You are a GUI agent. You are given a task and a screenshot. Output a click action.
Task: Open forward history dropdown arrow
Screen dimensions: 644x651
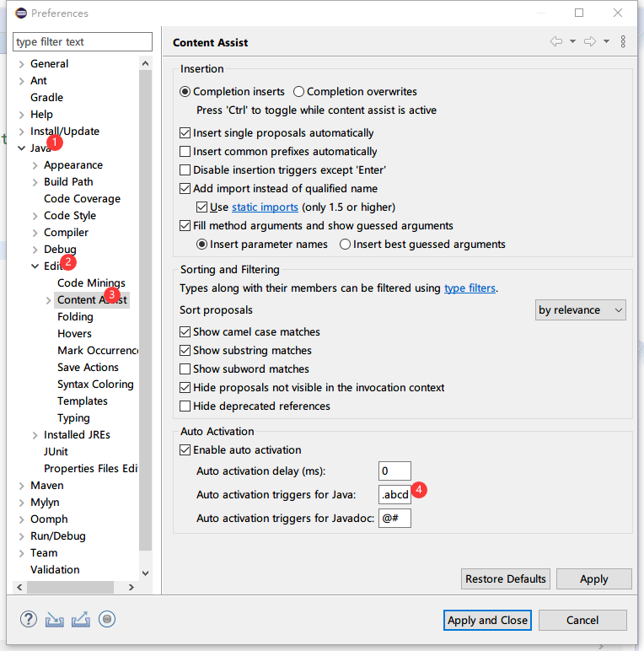(x=606, y=41)
